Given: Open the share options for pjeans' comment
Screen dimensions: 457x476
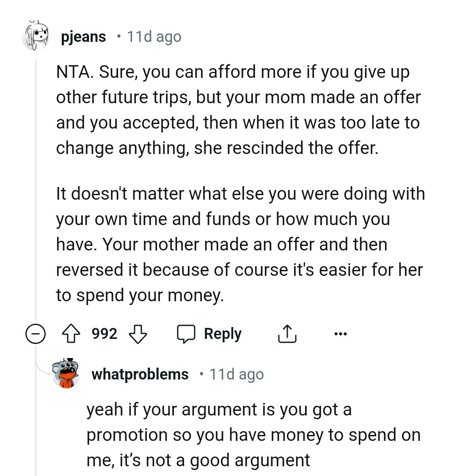Looking at the screenshot, I should coord(287,333).
